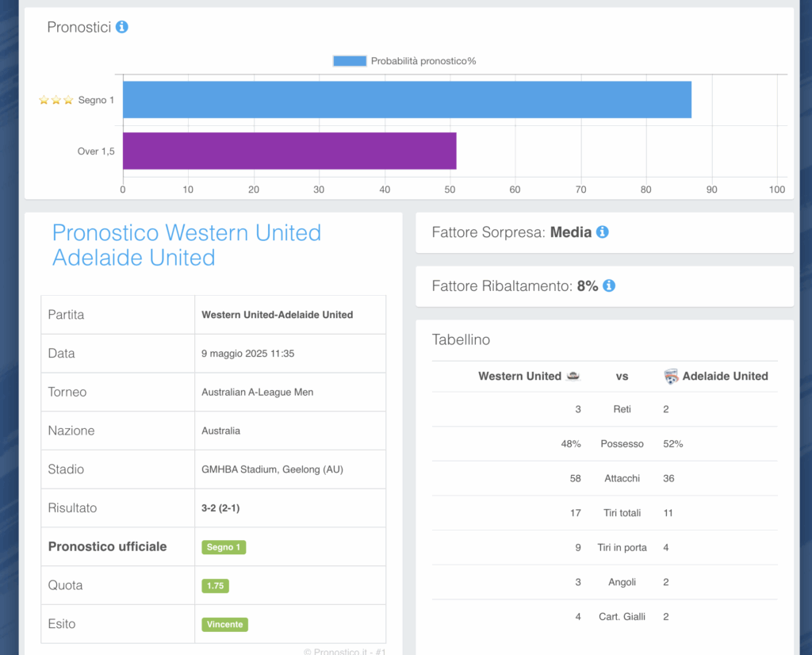
Task: Click the Tabellino section heading
Action: [461, 339]
